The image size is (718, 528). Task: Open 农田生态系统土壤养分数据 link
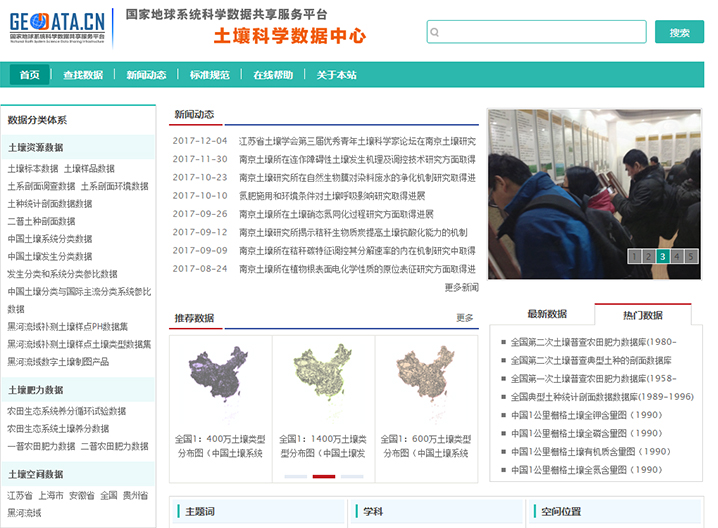click(x=58, y=429)
